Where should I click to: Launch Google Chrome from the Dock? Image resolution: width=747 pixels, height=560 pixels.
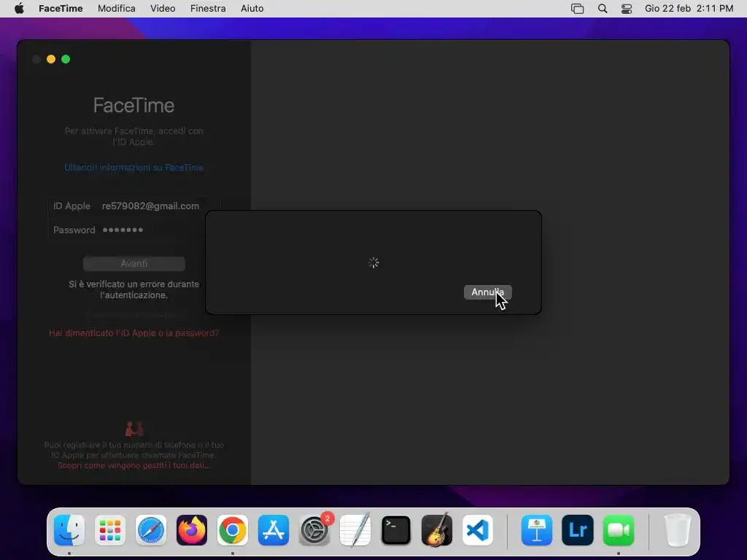click(x=233, y=530)
